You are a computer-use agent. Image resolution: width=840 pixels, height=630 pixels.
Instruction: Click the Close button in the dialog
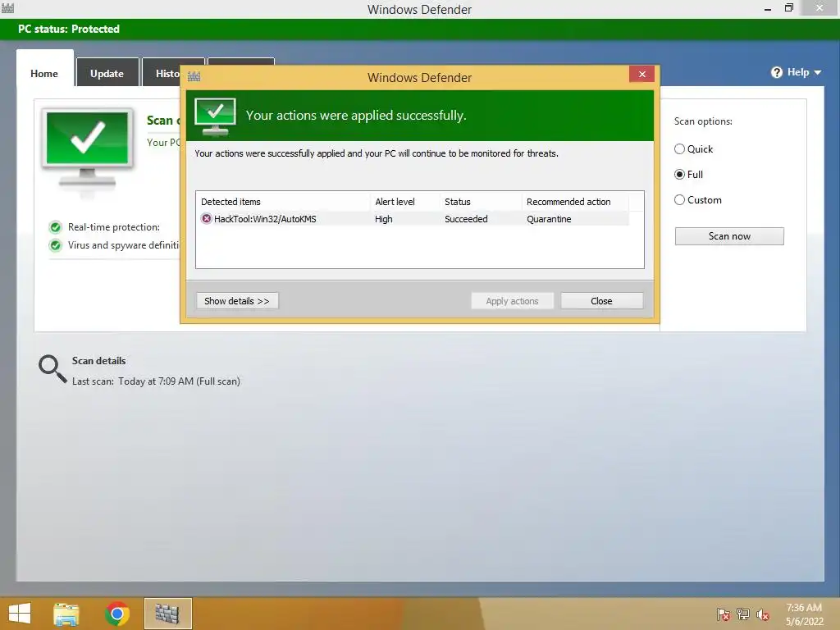[x=601, y=301]
